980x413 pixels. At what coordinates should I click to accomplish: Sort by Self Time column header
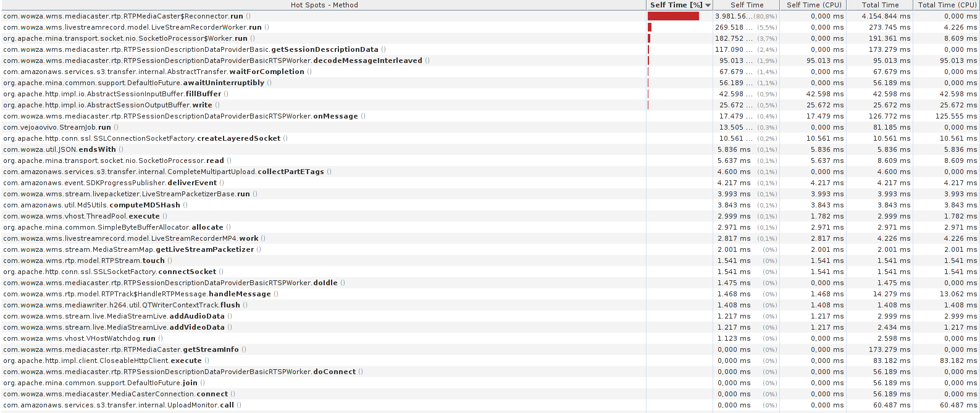(747, 5)
